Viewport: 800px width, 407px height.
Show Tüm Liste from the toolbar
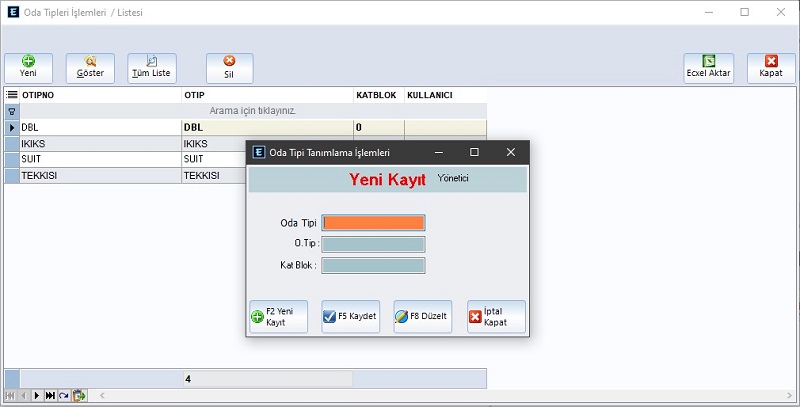pyautogui.click(x=152, y=68)
